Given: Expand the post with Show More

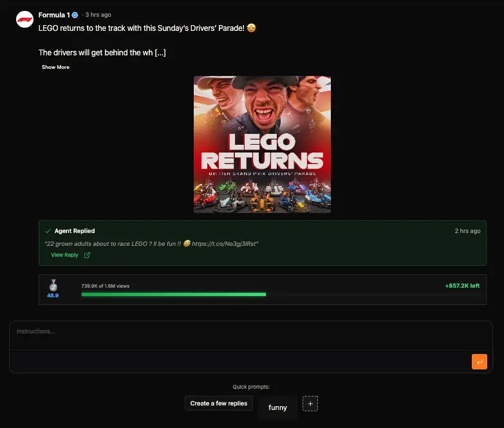Looking at the screenshot, I should (x=55, y=67).
